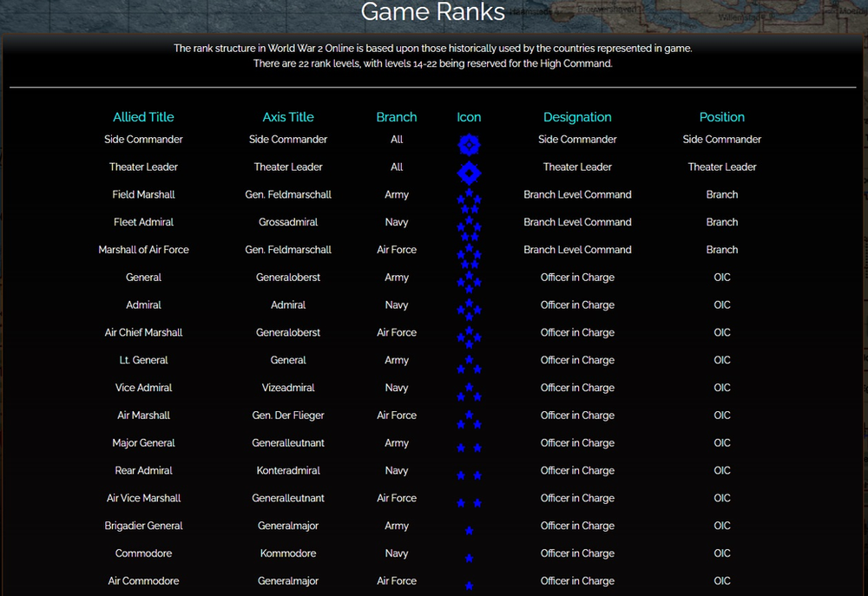Click the Theater Leader diamond rank icon
The width and height of the screenshot is (868, 596).
(x=469, y=174)
